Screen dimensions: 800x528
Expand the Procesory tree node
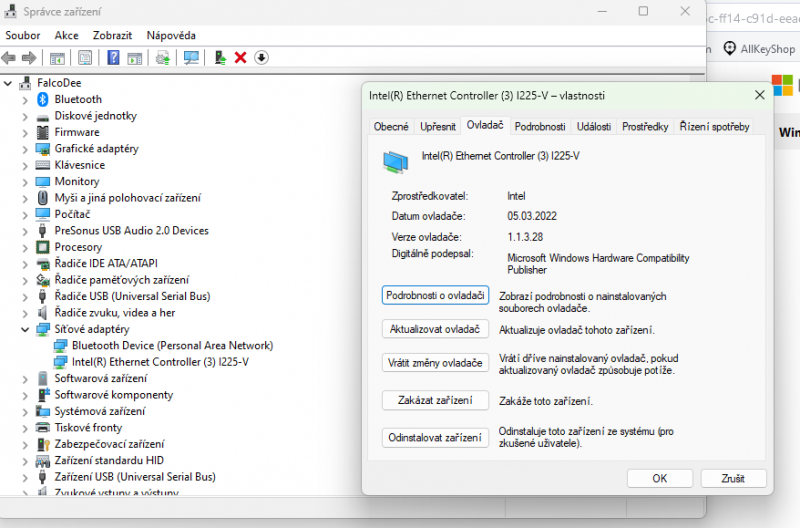click(24, 247)
